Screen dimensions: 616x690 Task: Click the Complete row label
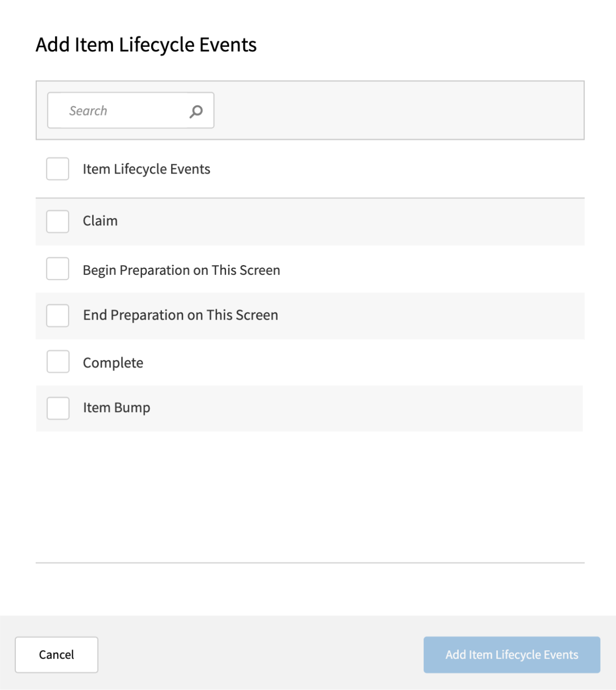tap(113, 362)
